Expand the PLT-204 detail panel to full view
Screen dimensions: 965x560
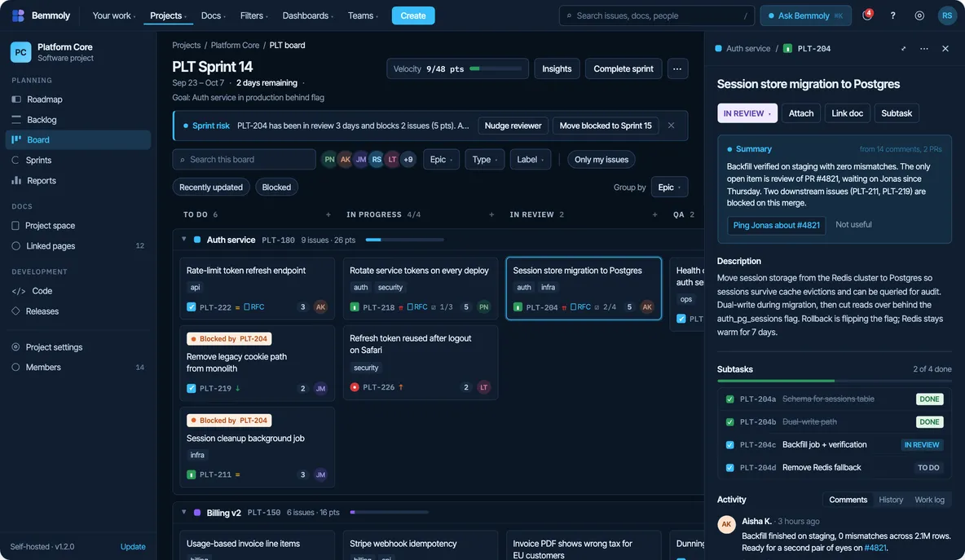[x=903, y=49]
